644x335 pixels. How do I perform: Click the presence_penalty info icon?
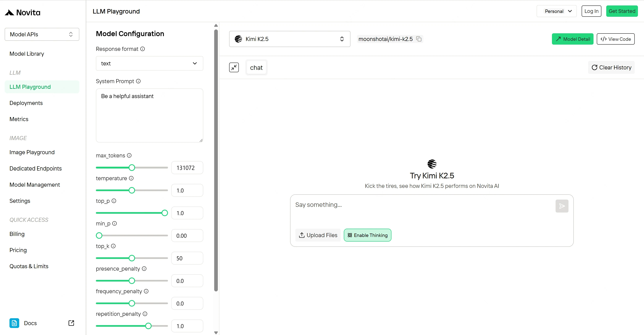click(x=144, y=269)
